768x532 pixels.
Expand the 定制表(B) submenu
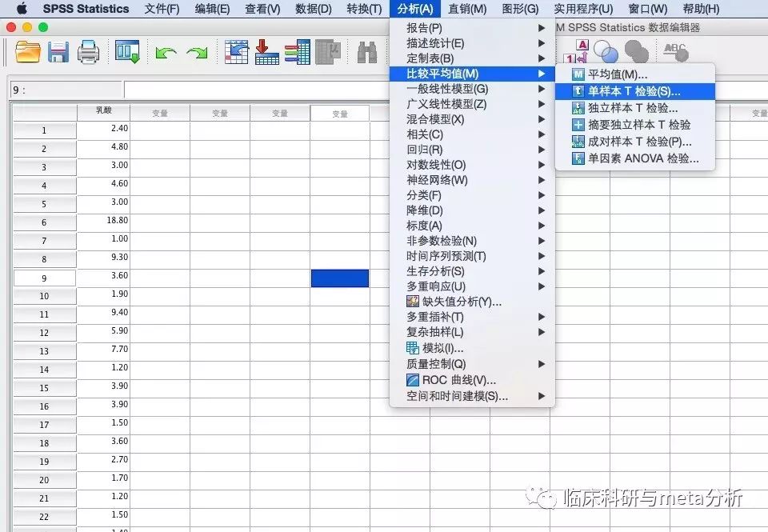(472, 58)
